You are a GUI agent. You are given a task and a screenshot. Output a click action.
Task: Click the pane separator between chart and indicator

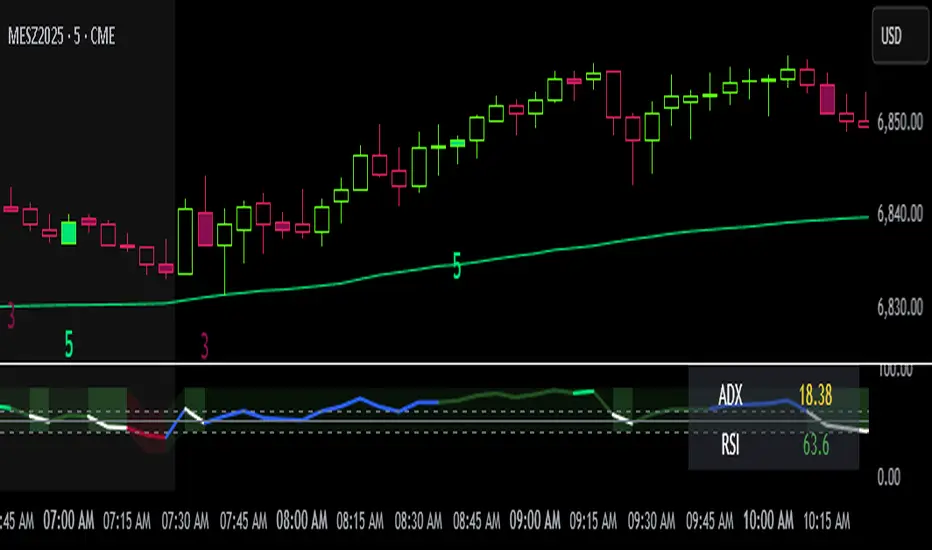coord(466,363)
